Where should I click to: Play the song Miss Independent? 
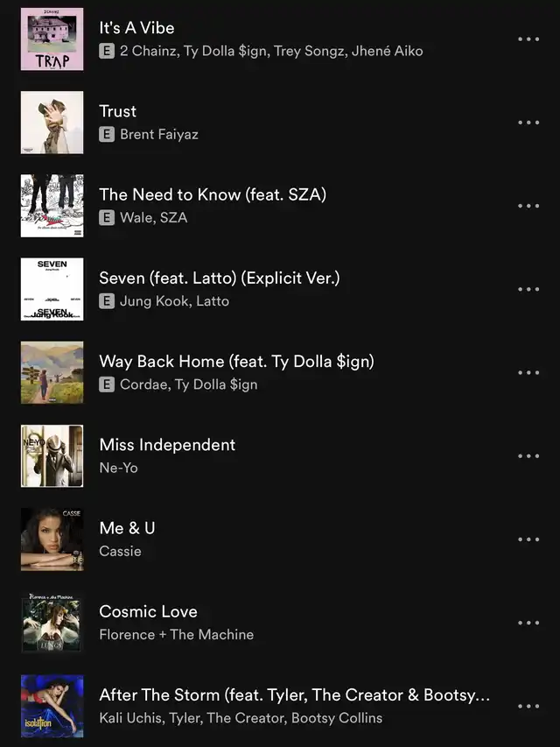[x=167, y=445]
